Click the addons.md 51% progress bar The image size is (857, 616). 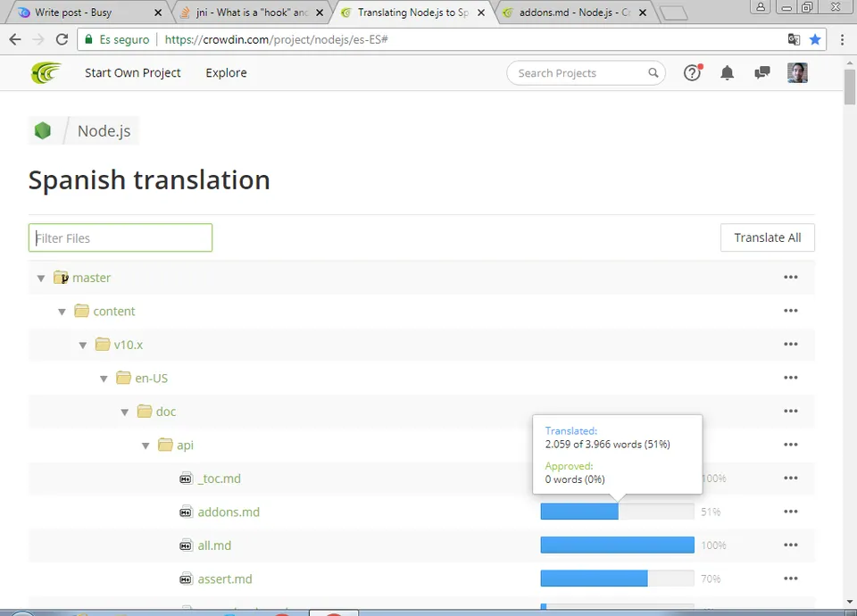pyautogui.click(x=617, y=512)
